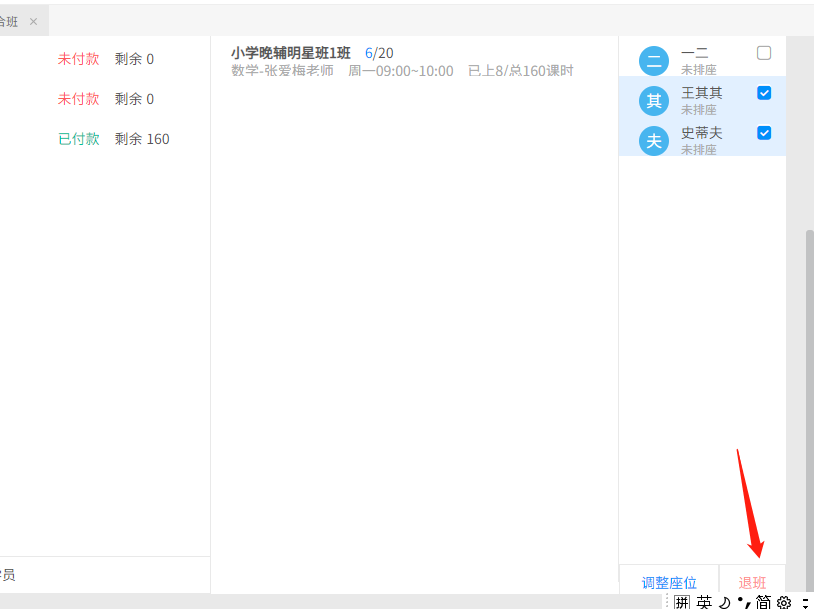Click the 一二 student avatar icon

(653, 61)
